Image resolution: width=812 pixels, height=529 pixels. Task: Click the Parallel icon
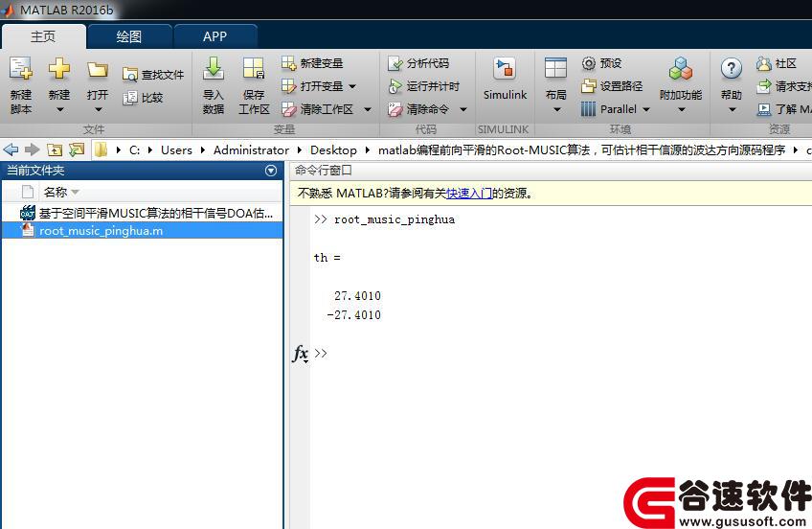(x=588, y=109)
